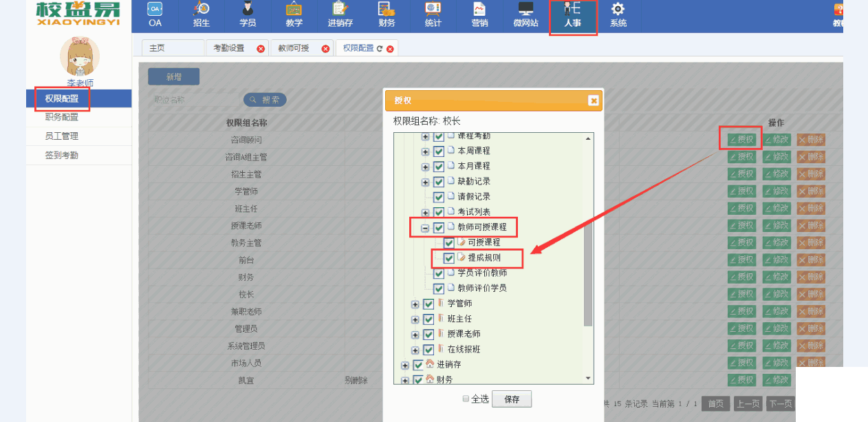
Task: Open the OA module icon
Action: [155, 15]
